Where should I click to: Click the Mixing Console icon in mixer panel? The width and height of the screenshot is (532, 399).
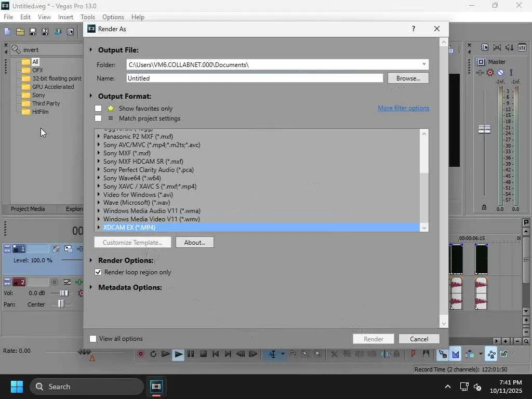tap(522, 48)
